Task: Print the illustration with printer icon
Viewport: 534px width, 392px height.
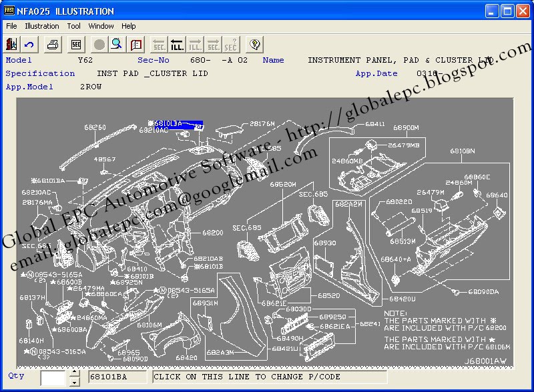Action: (53, 45)
